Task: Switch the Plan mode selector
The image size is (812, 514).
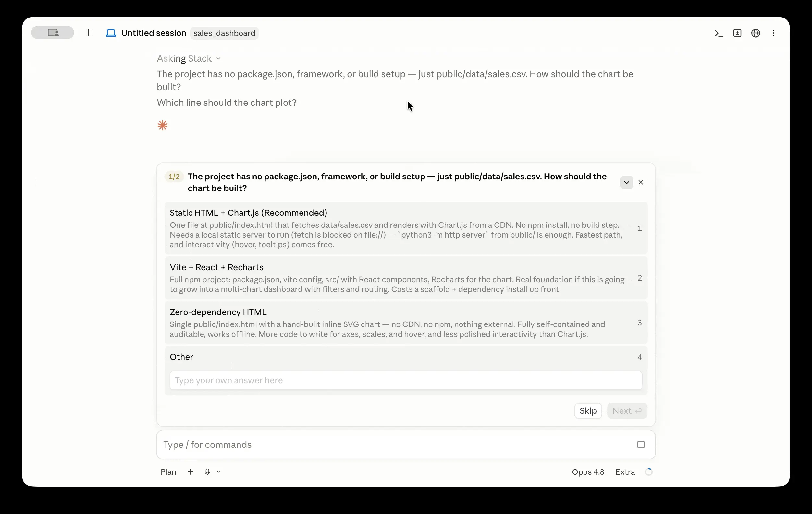Action: pyautogui.click(x=168, y=472)
